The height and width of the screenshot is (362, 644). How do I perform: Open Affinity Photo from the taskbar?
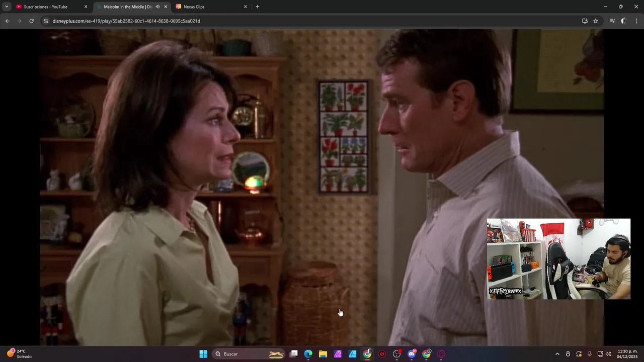(338, 354)
